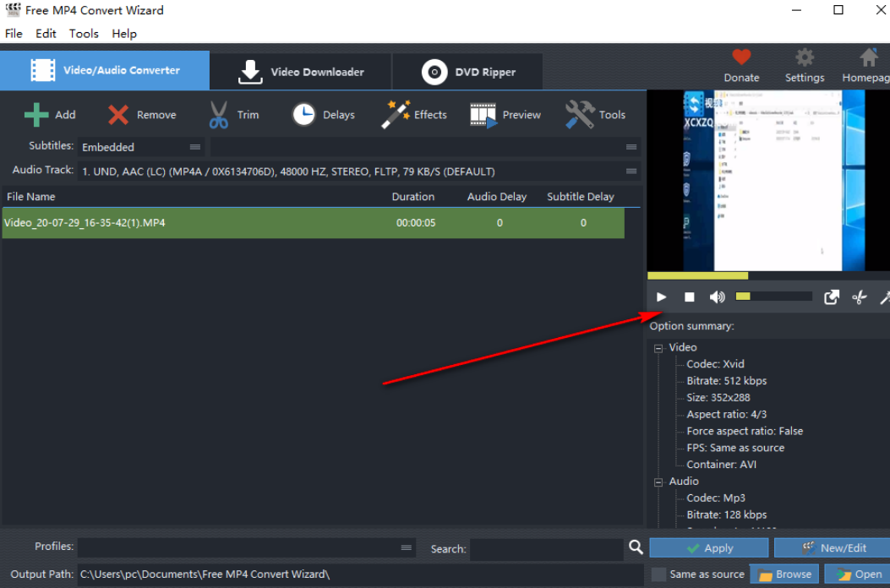Click the Donate heart icon
The width and height of the screenshot is (890, 588).
[741, 57]
